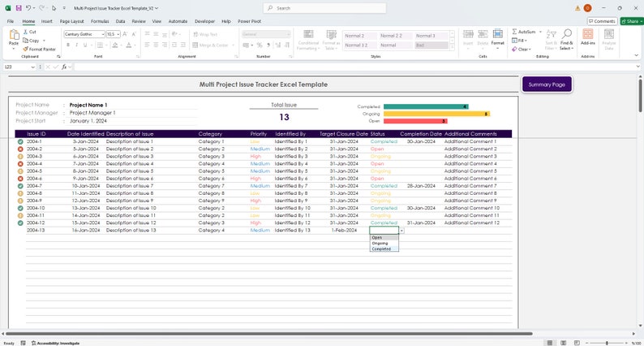The image size is (644, 346).
Task: Open the Power Pivot tab
Action: [249, 21]
